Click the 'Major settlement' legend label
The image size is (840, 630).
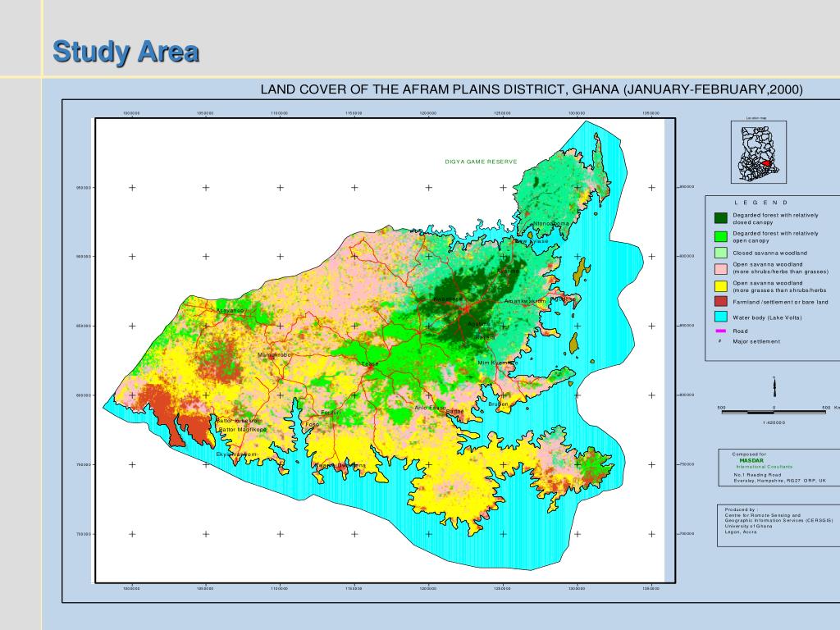click(756, 341)
